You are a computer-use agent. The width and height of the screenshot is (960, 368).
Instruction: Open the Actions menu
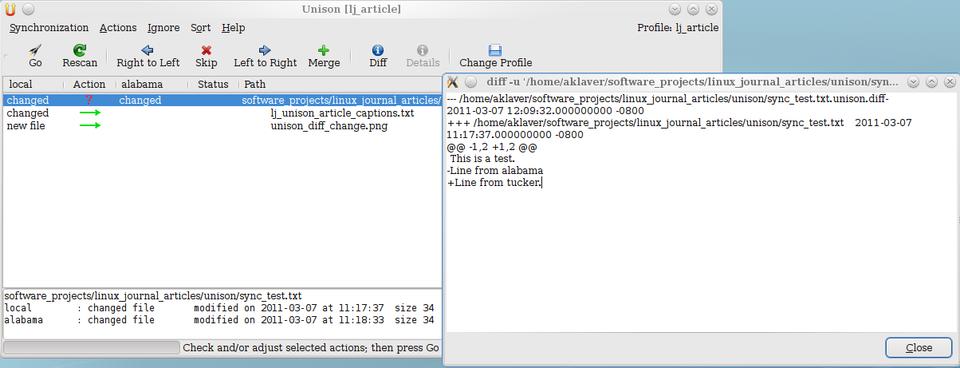[x=118, y=28]
